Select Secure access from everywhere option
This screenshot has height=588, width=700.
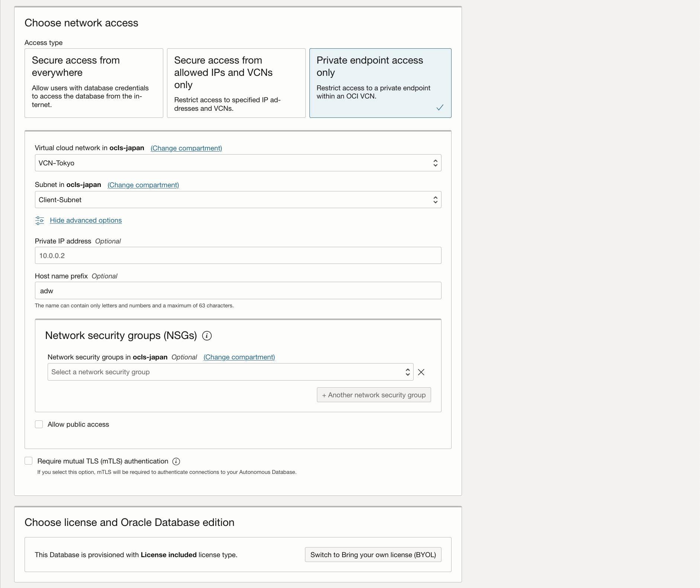pos(94,83)
